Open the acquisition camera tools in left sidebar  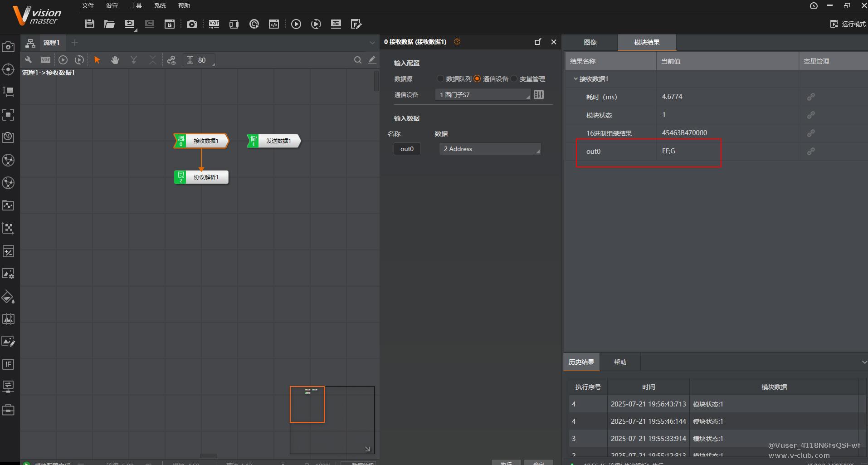[x=8, y=46]
